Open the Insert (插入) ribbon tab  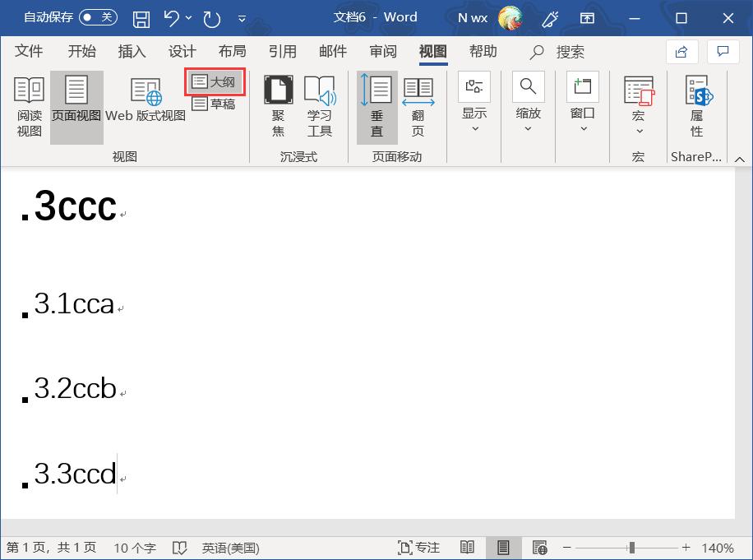132,52
